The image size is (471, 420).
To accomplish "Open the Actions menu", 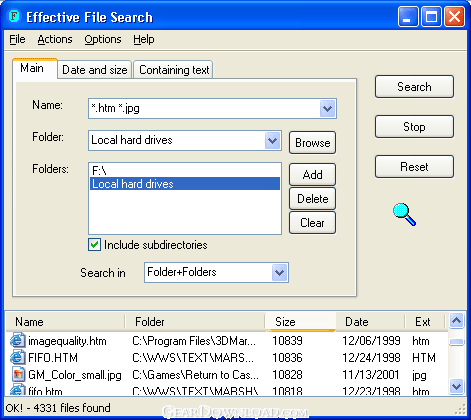I will tap(55, 39).
